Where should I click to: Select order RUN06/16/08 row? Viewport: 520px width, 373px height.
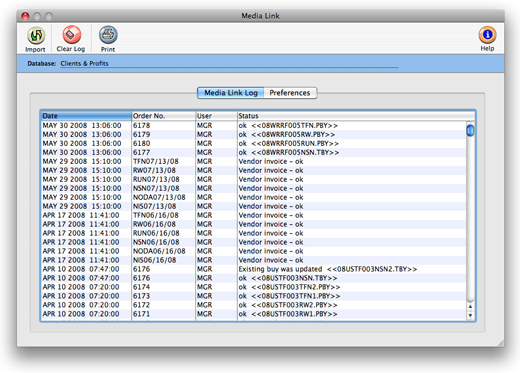point(253,234)
